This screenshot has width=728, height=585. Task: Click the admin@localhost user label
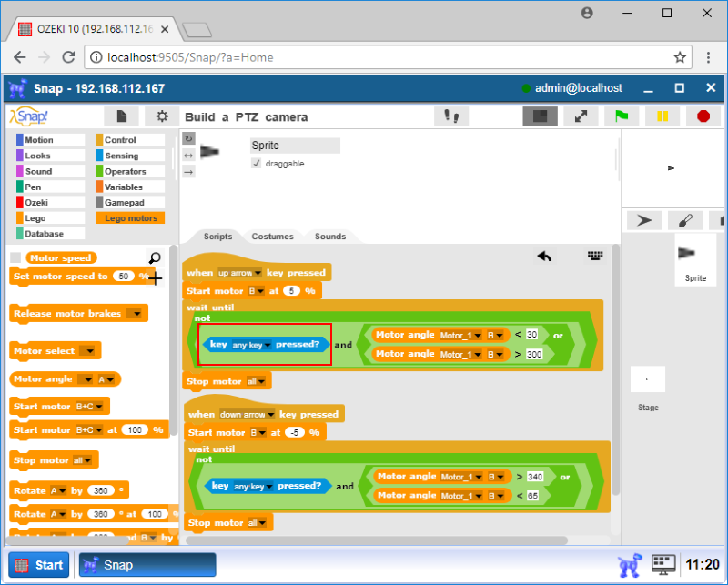pos(578,88)
